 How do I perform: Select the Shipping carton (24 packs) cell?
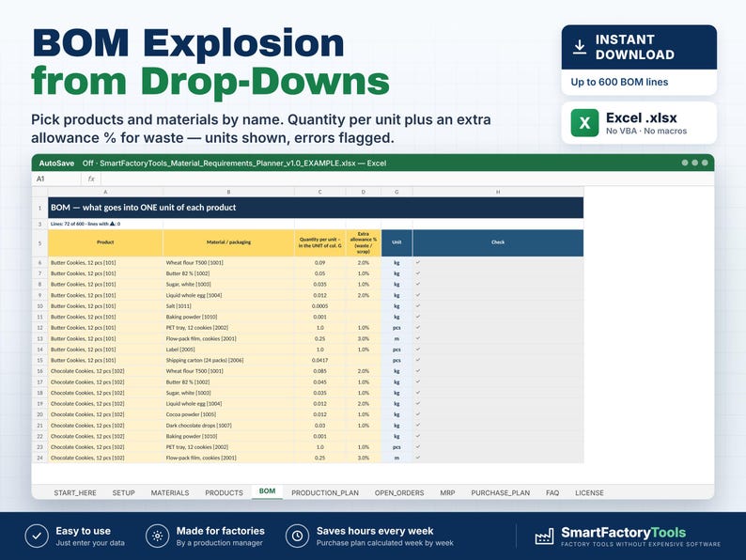(228, 360)
